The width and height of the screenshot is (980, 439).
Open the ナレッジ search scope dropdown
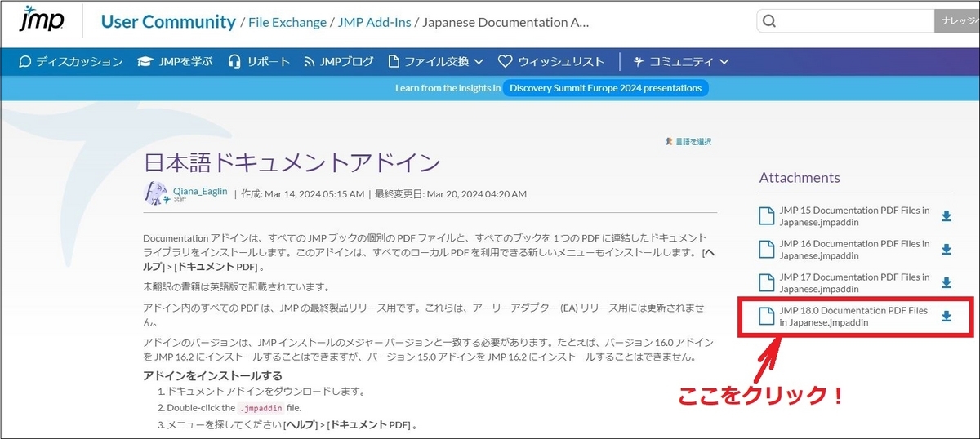point(957,22)
